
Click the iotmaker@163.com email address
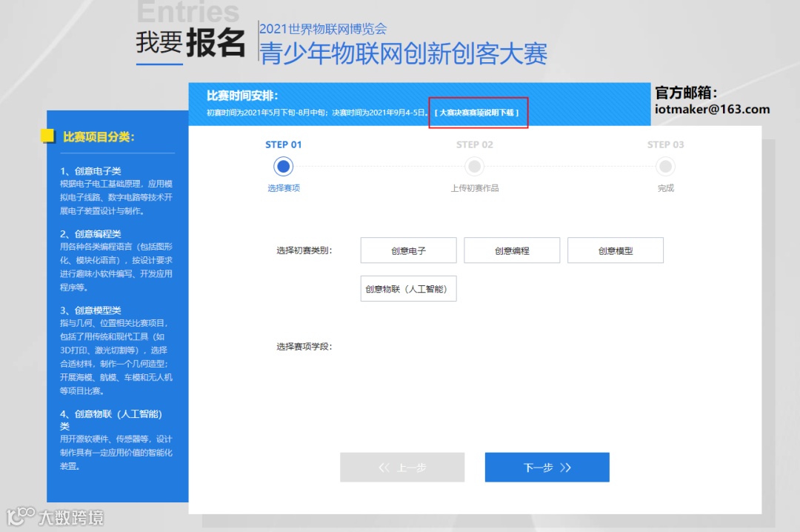pos(713,109)
